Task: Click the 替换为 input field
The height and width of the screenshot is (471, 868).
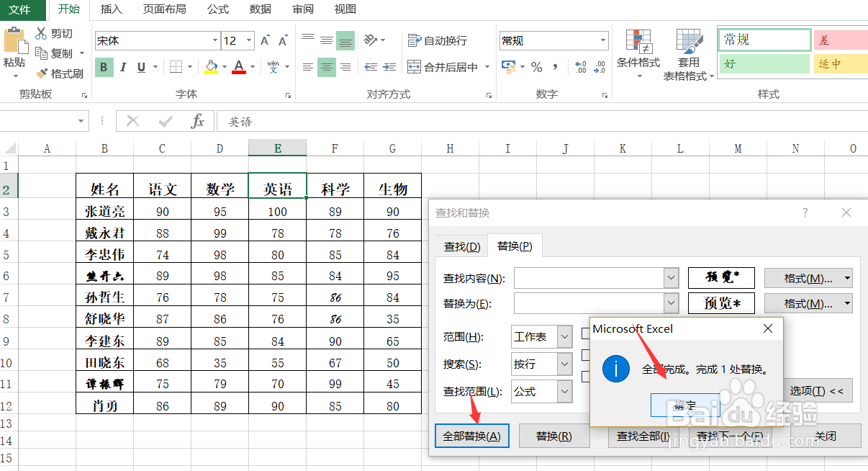Action: pos(590,302)
